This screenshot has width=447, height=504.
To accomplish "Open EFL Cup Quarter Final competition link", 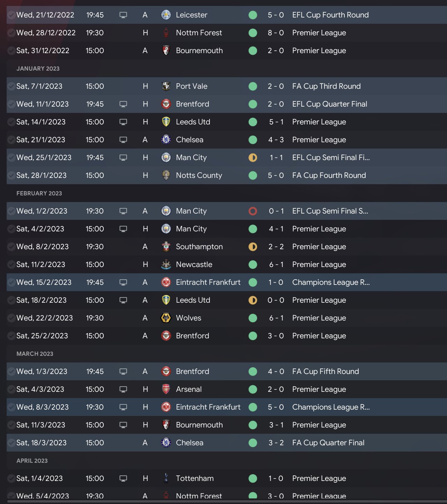I will pyautogui.click(x=329, y=104).
